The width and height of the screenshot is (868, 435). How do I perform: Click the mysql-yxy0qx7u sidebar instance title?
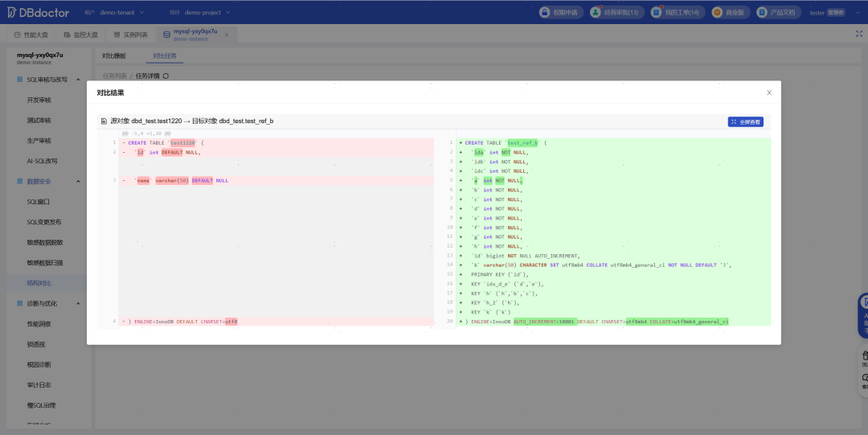[x=40, y=55]
